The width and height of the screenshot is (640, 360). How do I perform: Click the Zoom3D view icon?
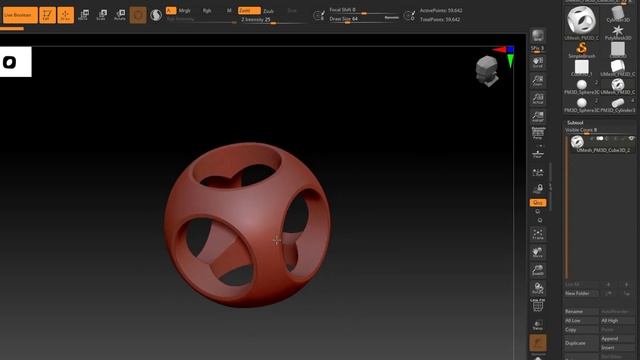coord(538,270)
